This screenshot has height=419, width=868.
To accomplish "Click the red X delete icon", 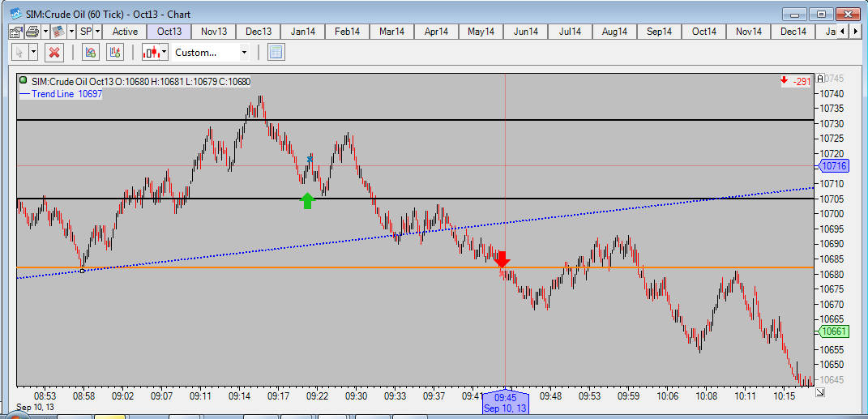I will click(54, 53).
